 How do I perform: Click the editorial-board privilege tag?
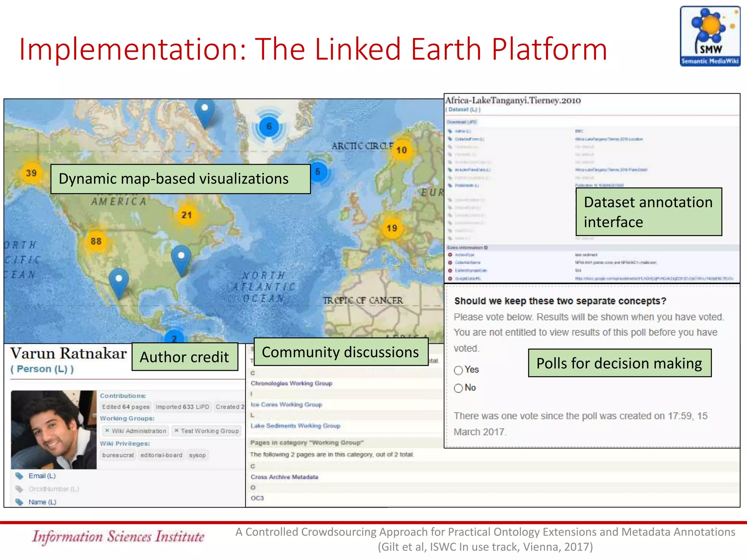161,455
